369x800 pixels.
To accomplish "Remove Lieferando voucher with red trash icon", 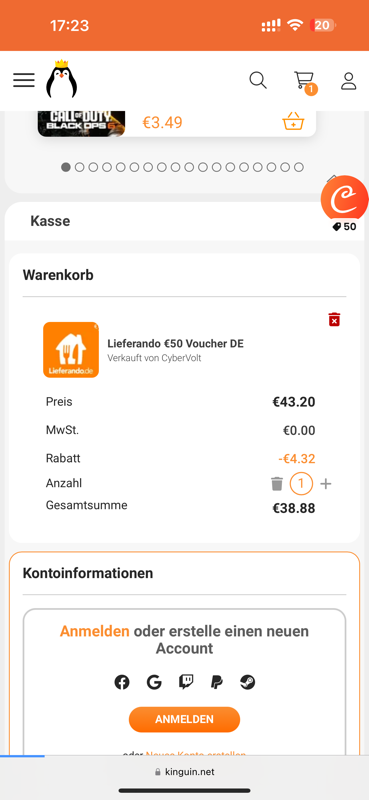I will pyautogui.click(x=334, y=319).
